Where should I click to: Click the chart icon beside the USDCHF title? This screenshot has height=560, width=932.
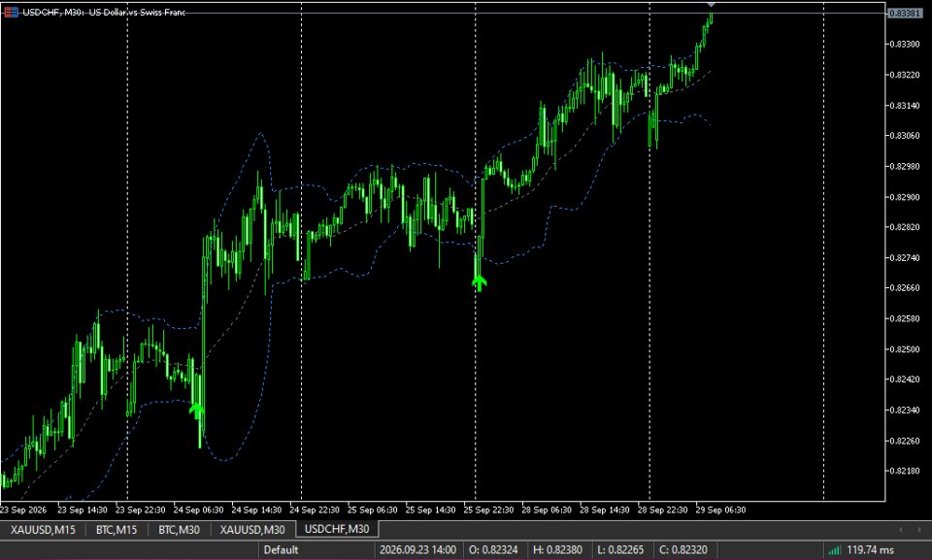11,12
